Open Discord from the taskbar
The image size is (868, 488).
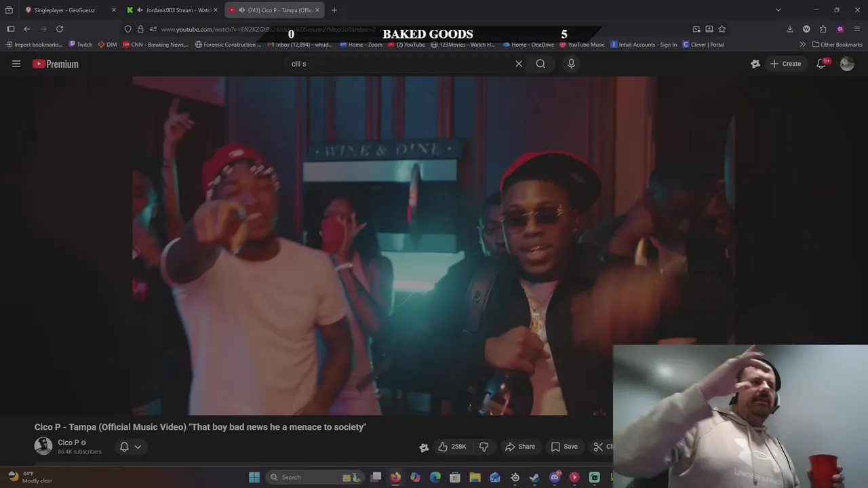(x=555, y=477)
